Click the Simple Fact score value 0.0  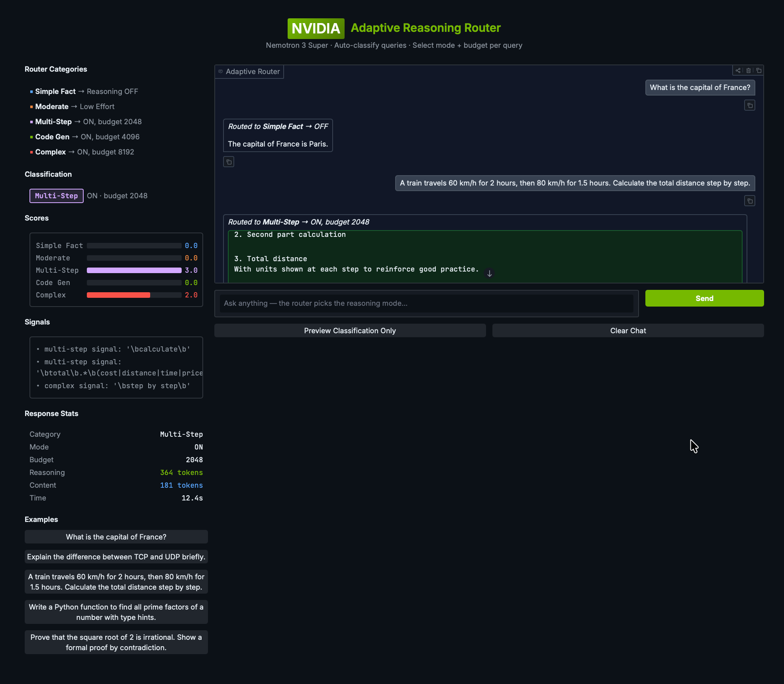click(x=191, y=246)
